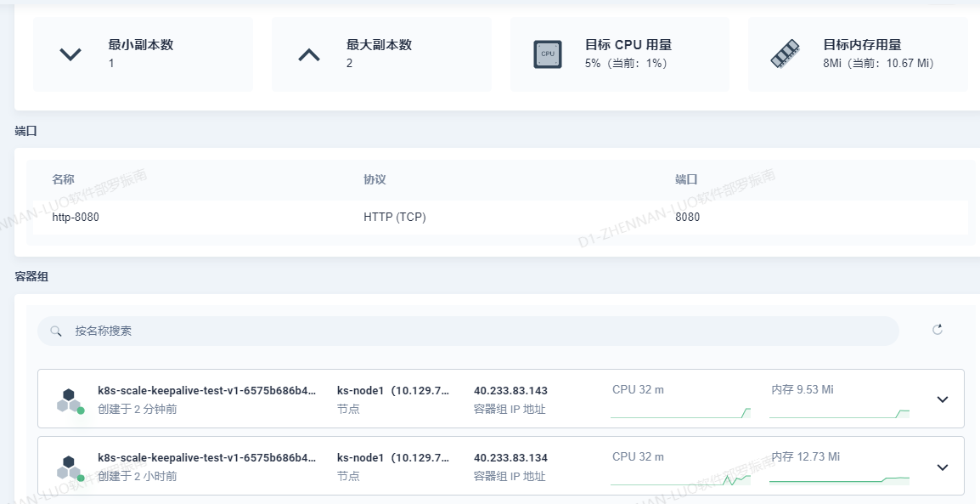Open second k8s-scale-keepalive-test pod link
Image resolution: width=980 pixels, height=504 pixels.
(x=207, y=457)
